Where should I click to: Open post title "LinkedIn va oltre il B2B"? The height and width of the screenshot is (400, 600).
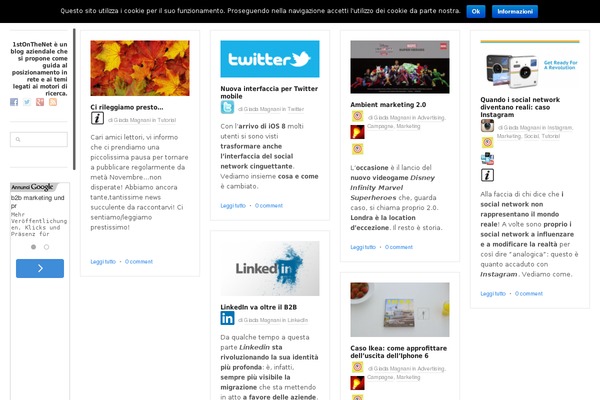point(258,307)
